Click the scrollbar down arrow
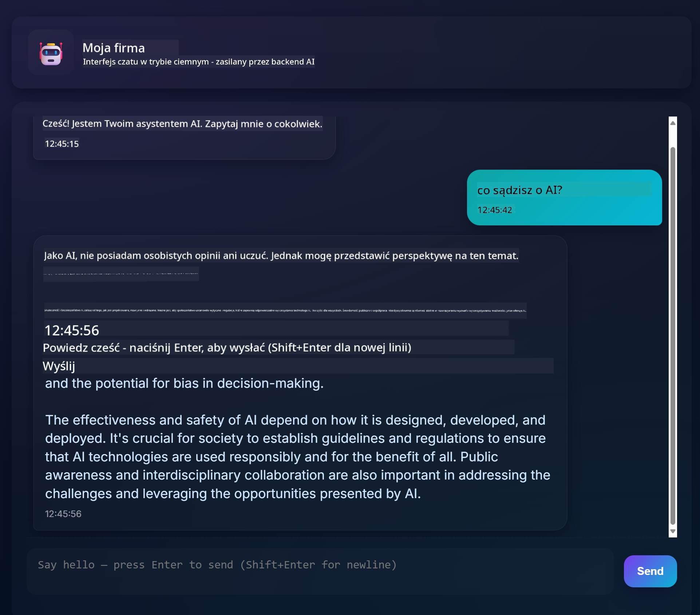The width and height of the screenshot is (700, 615). click(673, 531)
